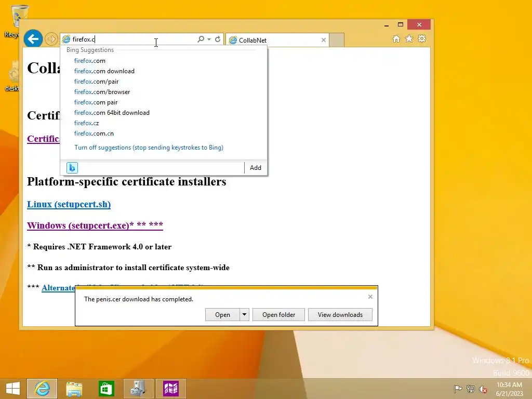This screenshot has width=532, height=399.
Task: Choose suggestion firefox.cz
Action: coord(87,123)
